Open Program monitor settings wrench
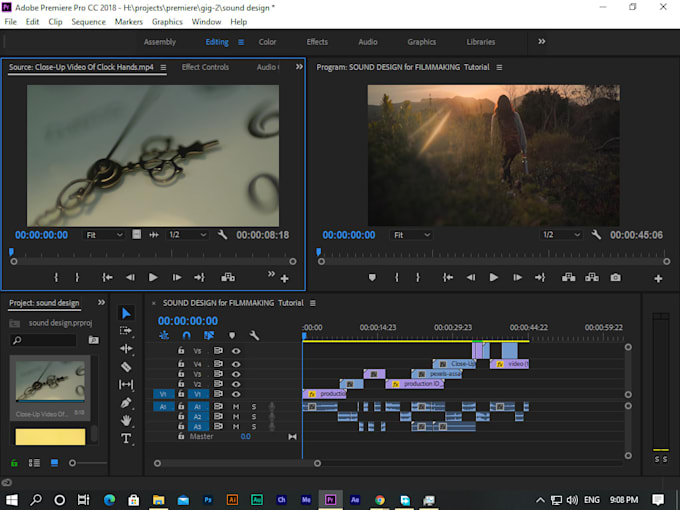Screen dimensions: 680x510 596,235
